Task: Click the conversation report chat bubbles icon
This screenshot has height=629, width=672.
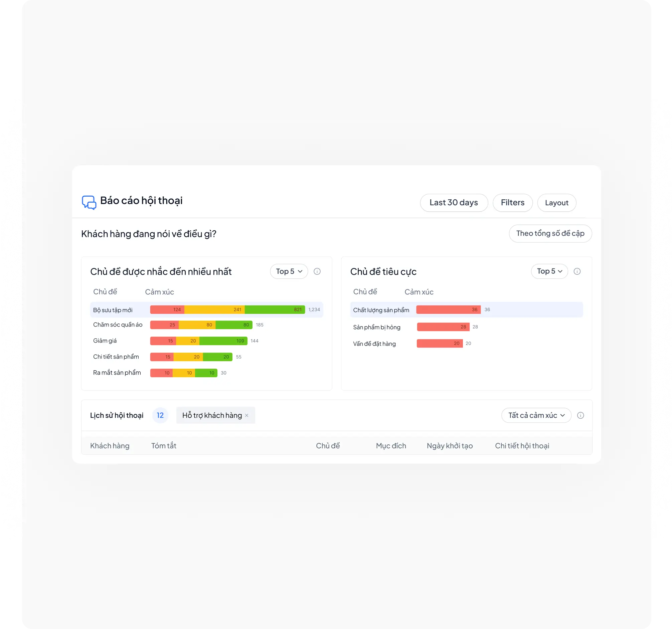Action: pos(89,202)
